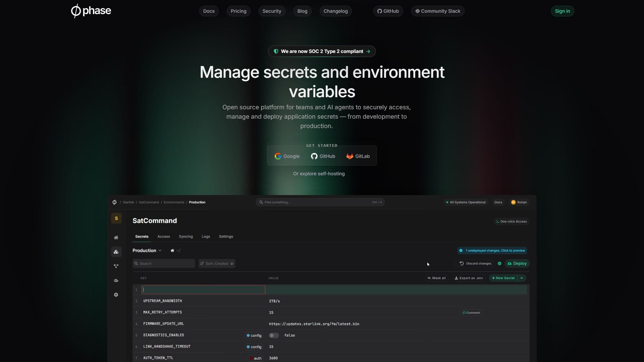Click config tag on DIAGNOSTICS_ENABLED
Viewport: 644px width, 362px height.
(x=254, y=336)
